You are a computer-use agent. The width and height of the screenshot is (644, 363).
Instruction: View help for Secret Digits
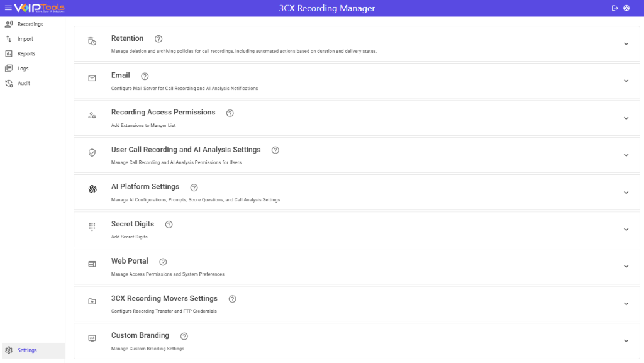(169, 225)
